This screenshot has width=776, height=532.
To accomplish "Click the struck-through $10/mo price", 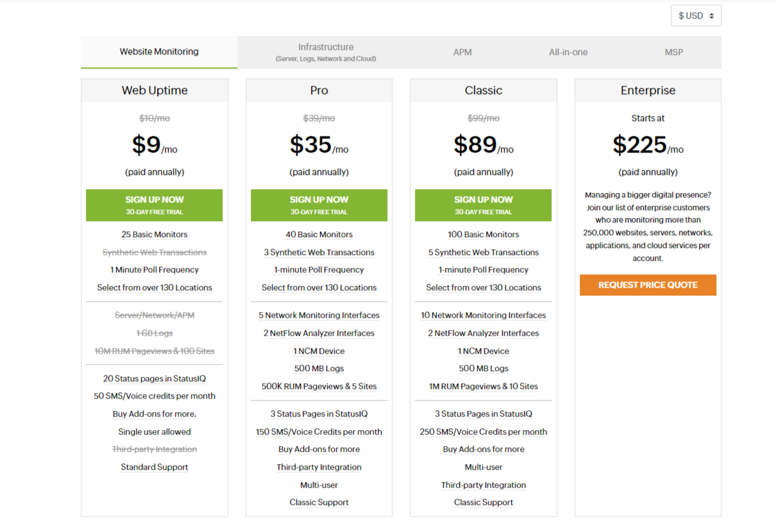I will [x=155, y=119].
